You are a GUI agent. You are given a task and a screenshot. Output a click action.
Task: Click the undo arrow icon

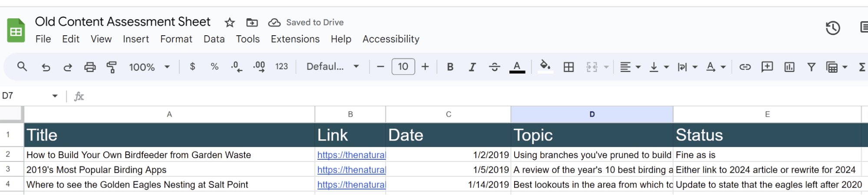pos(46,67)
